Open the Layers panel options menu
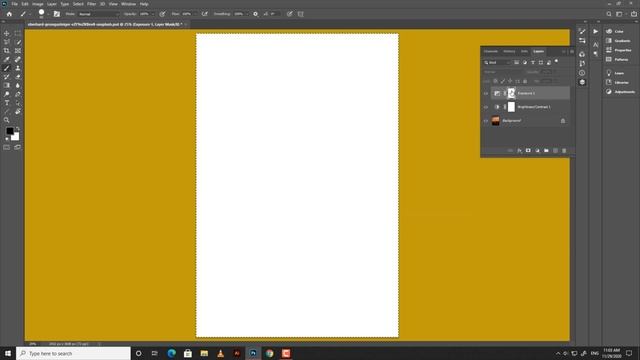 [571, 52]
